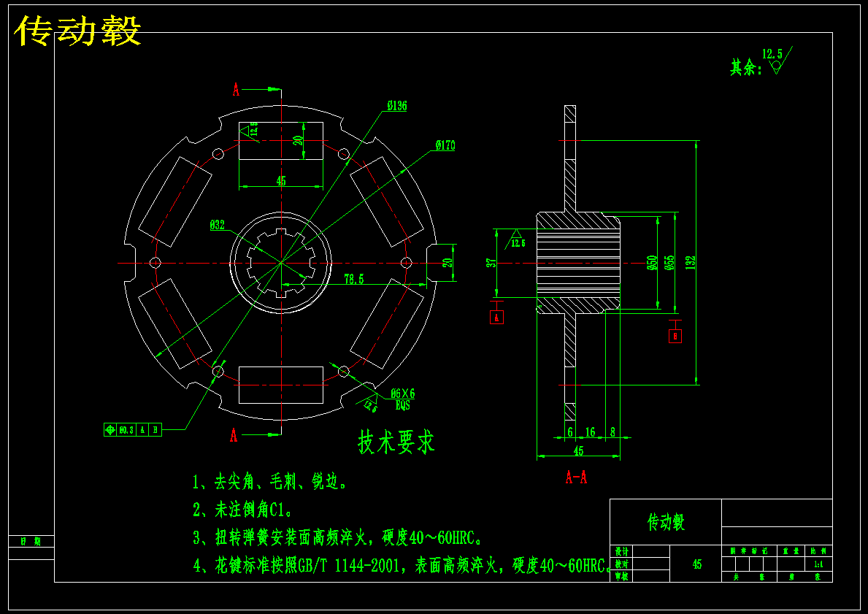Select note 4 about GB/T 1144-2001
Image resolution: width=868 pixels, height=614 pixels.
click(402, 565)
